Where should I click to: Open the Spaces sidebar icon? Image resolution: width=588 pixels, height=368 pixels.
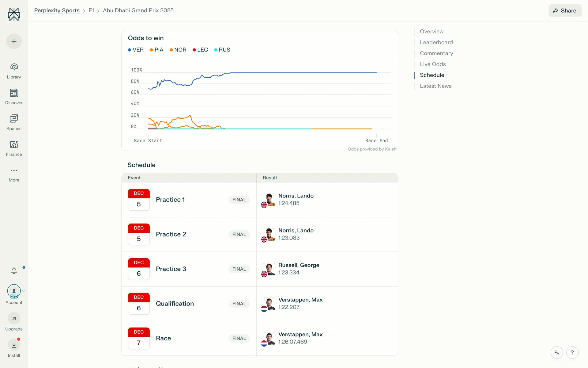(14, 119)
